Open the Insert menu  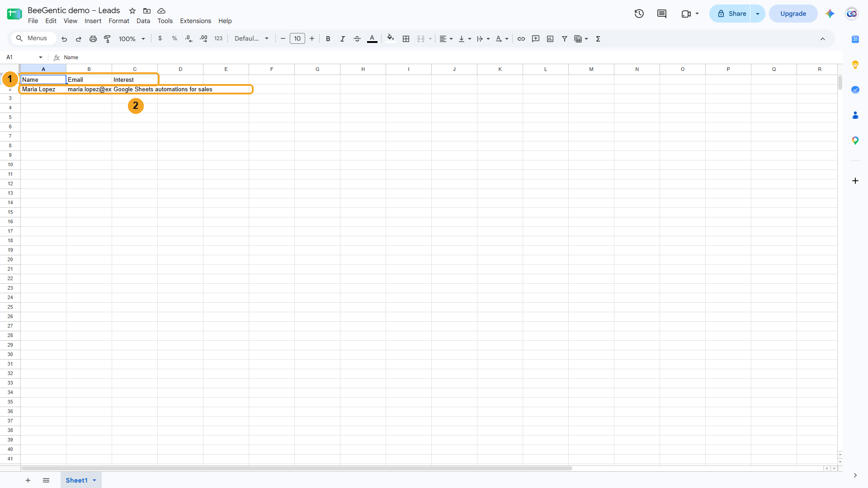click(x=93, y=21)
